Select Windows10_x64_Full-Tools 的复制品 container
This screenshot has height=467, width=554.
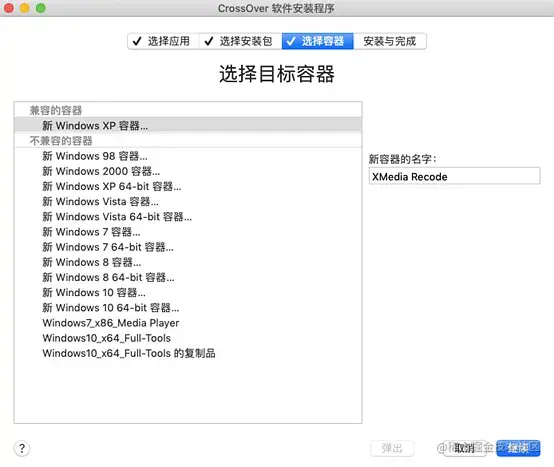click(188, 353)
